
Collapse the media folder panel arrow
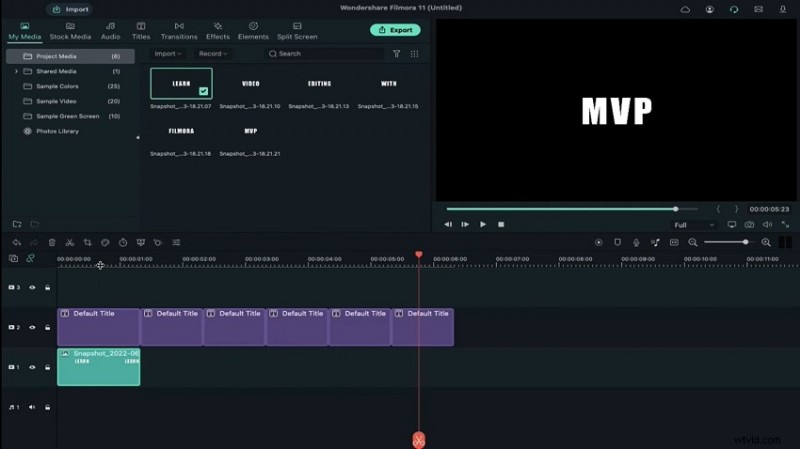coord(137,137)
